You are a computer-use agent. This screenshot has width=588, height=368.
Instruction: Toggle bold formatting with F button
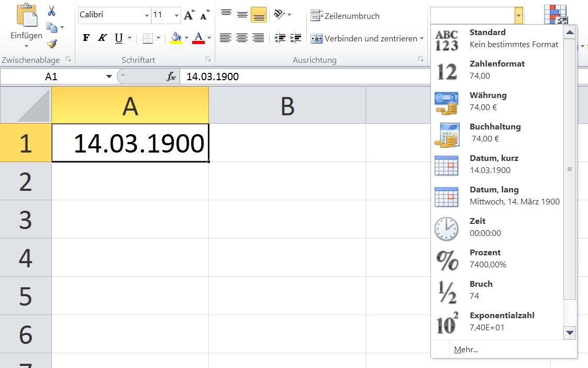pos(86,38)
